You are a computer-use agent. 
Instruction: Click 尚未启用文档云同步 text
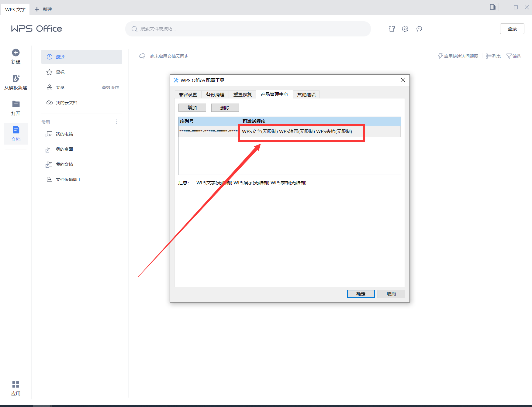coord(169,56)
